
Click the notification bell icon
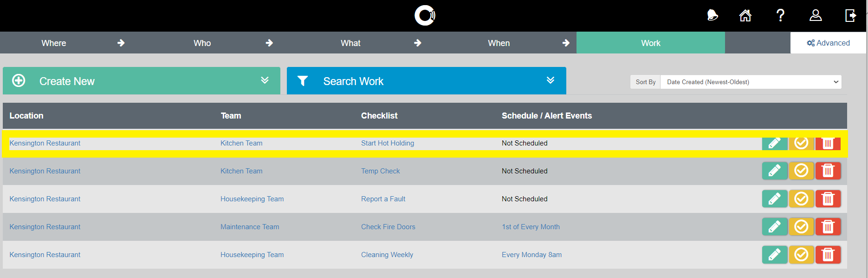pos(712,15)
